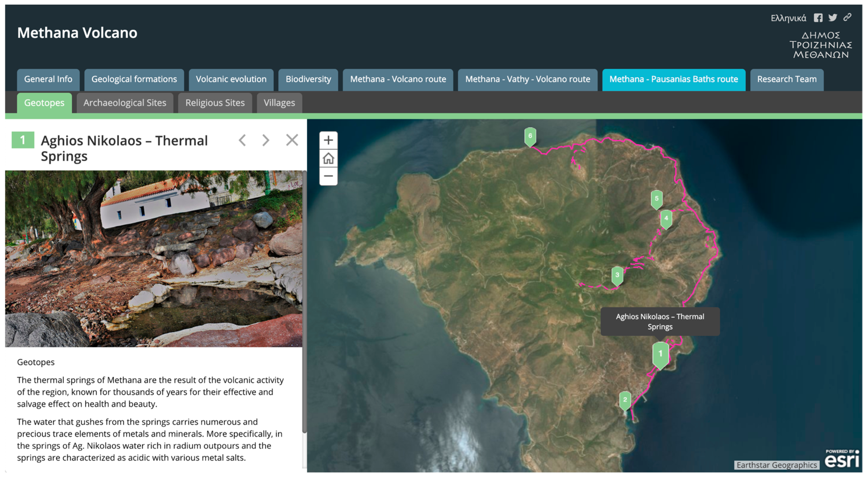This screenshot has width=868, height=479.
Task: Select map marker number 2
Action: (625, 400)
